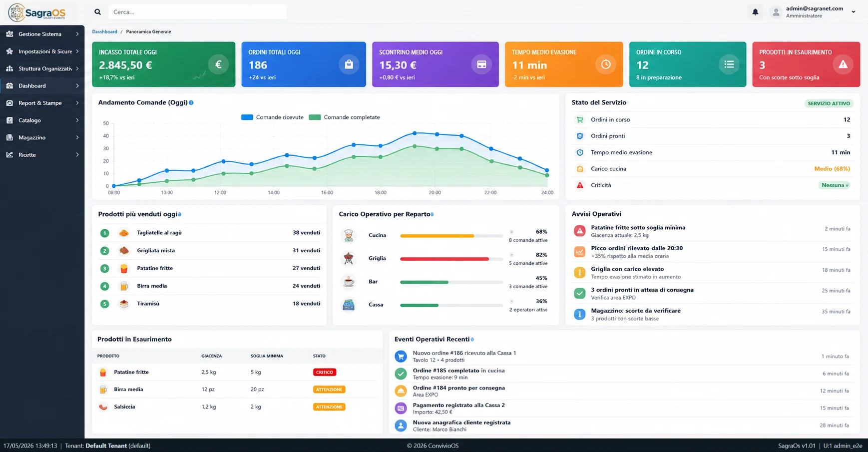Follow the Dashboard breadcrumb link
The image size is (868, 452).
(104, 31)
